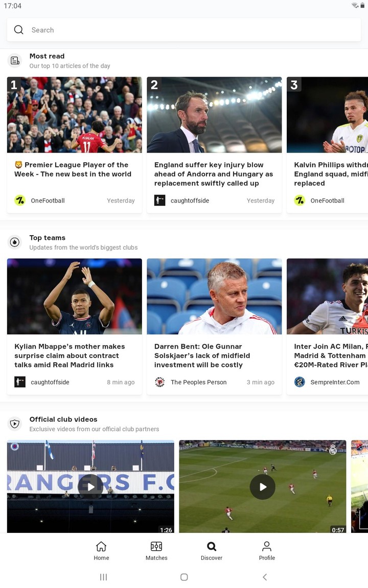The image size is (368, 588).
Task: Play the Rangers F.C. video
Action: pyautogui.click(x=90, y=487)
